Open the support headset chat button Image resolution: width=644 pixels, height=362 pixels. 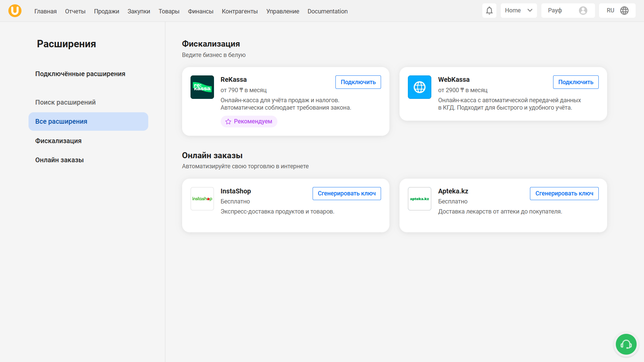click(626, 344)
